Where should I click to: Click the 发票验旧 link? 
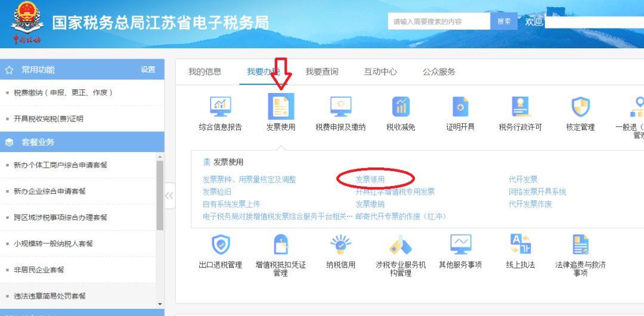(x=217, y=192)
